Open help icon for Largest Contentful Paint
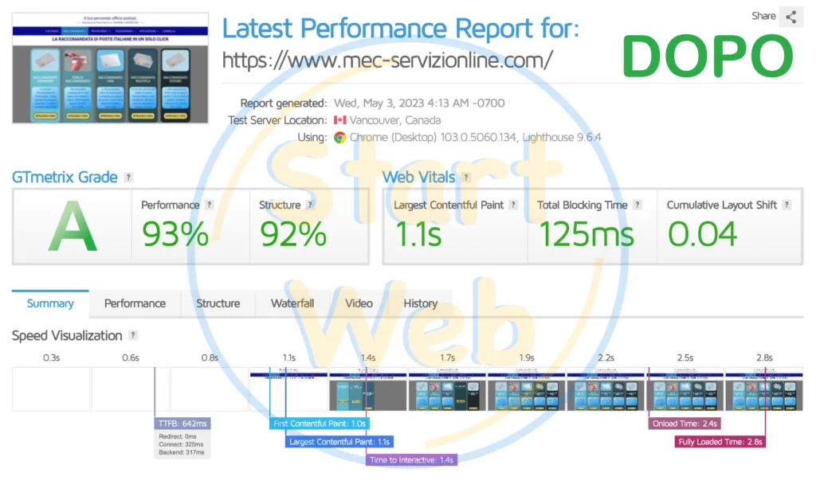Image resolution: width=816 pixels, height=504 pixels. click(514, 205)
